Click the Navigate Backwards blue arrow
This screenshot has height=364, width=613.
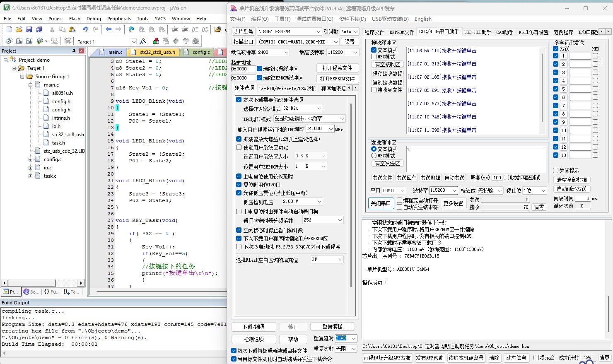[109, 29]
